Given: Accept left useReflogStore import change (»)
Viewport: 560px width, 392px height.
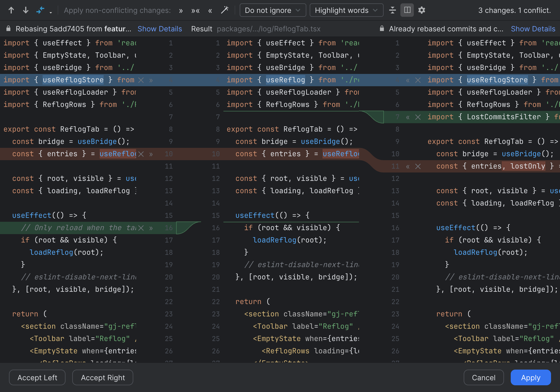Looking at the screenshot, I should 151,80.
